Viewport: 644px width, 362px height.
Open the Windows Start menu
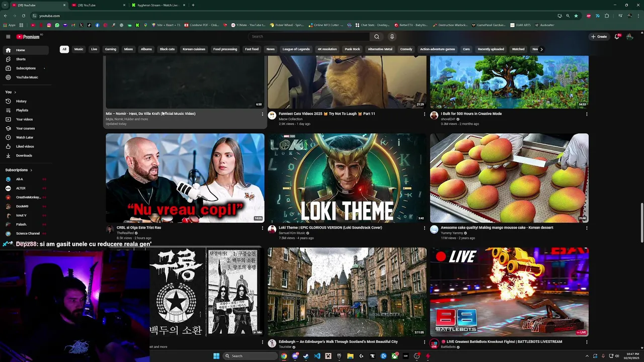[216, 356]
